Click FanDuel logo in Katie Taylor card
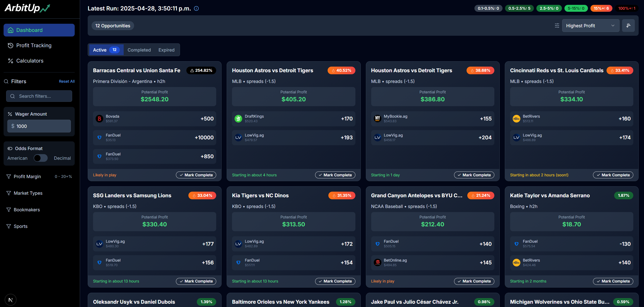644x307 pixels. tap(516, 244)
